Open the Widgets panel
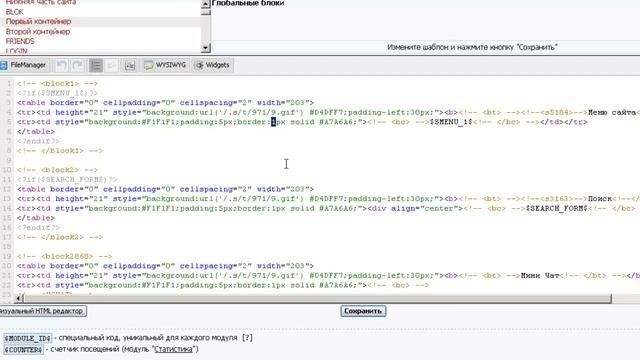 (x=213, y=65)
